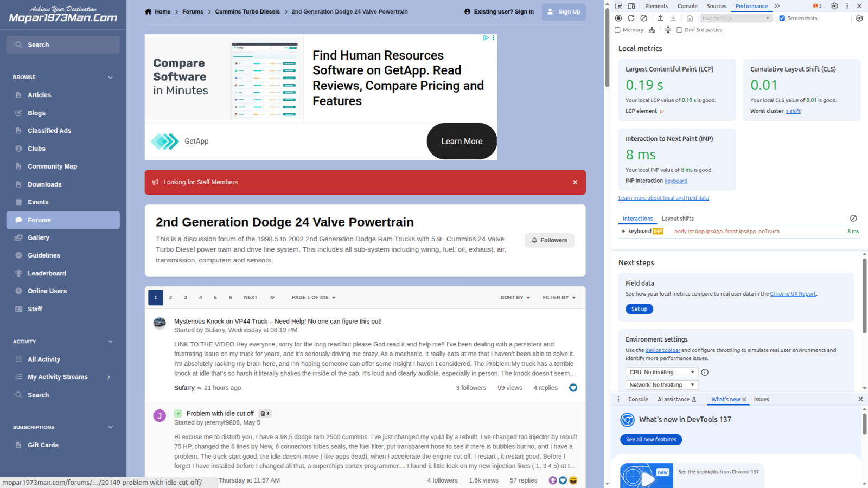Start recording a performance trace
Screen dimensions: 868x488
(x=618, y=18)
